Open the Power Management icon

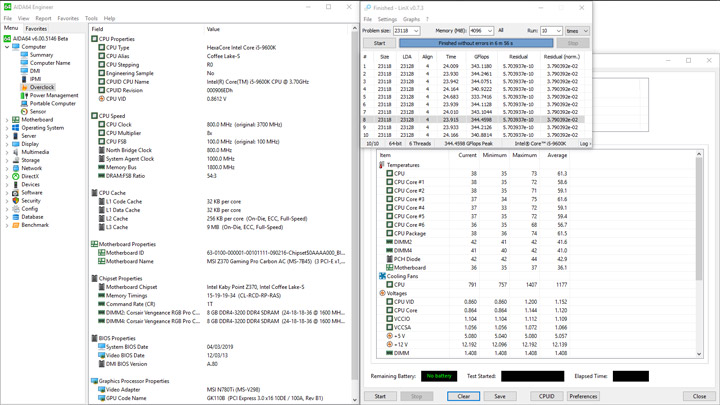tap(24, 96)
